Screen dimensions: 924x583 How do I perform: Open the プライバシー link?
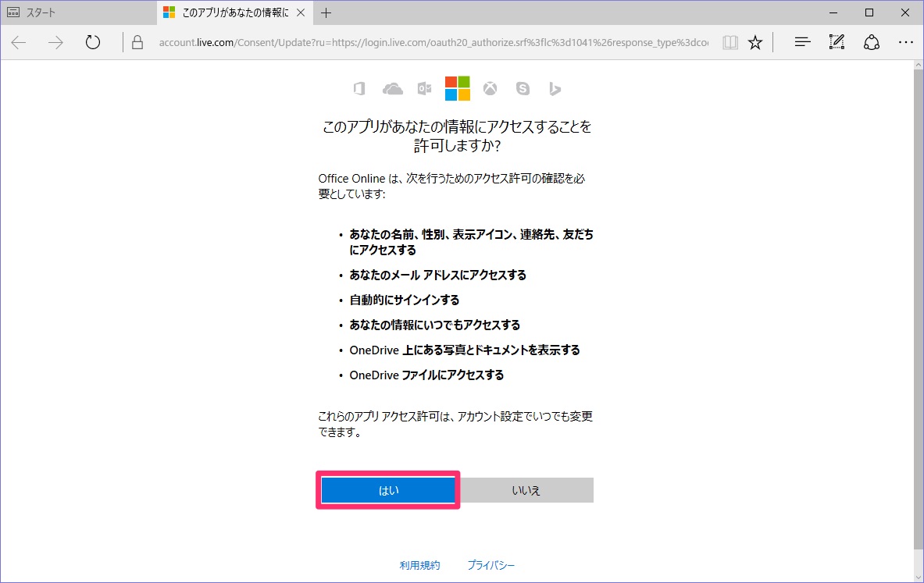pyautogui.click(x=491, y=565)
